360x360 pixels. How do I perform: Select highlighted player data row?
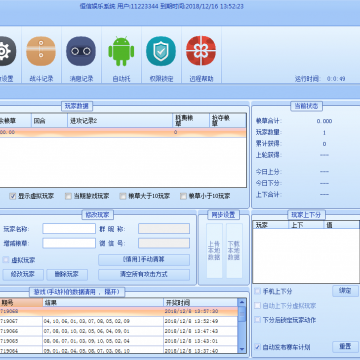[123, 132]
